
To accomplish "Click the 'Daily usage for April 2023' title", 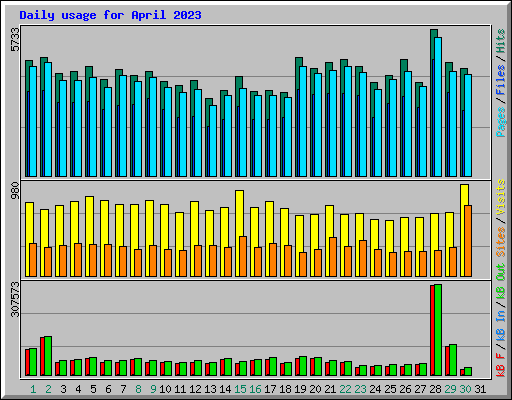I will 110,15.
